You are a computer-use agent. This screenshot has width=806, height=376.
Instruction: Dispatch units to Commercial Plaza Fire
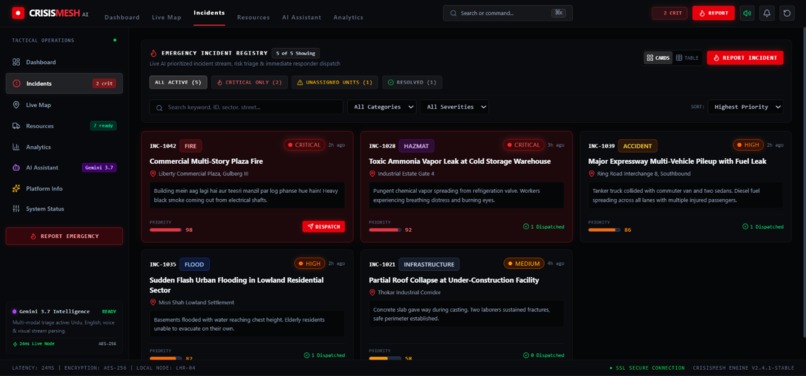coord(323,226)
